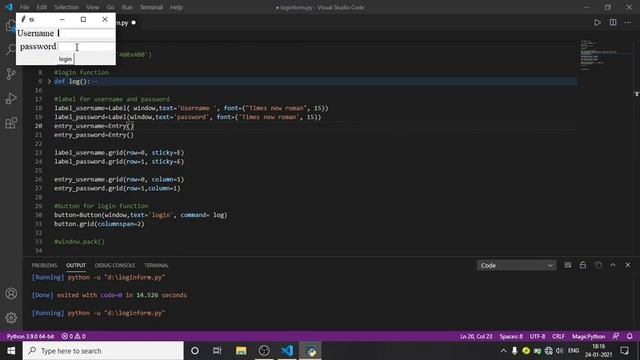The image size is (640, 360).
Task: Open the Run menu
Action: [127, 7]
